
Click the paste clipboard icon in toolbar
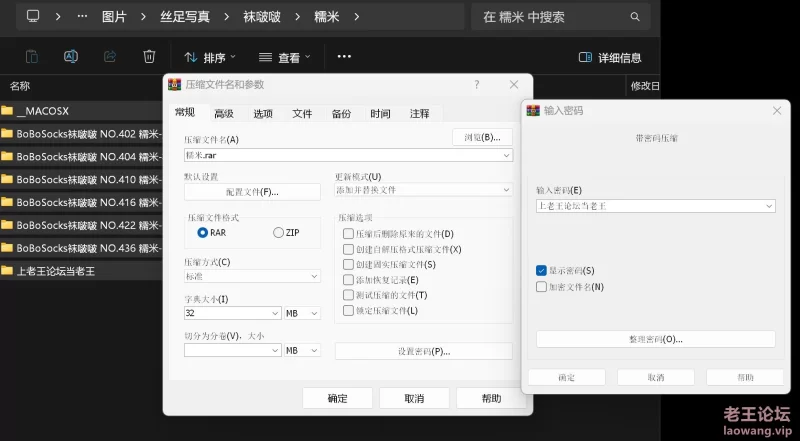(32, 57)
